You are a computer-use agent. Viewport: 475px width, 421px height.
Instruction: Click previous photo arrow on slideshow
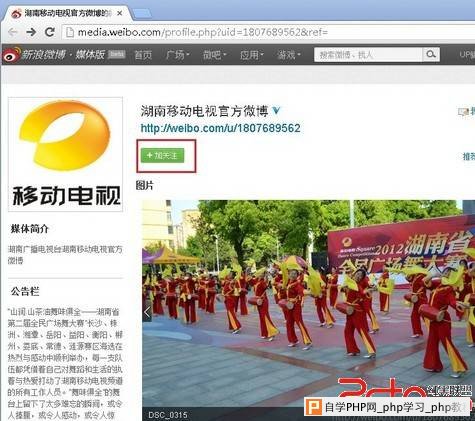(147, 312)
